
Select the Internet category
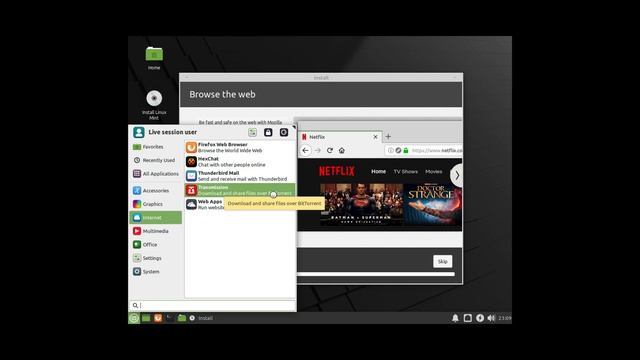pos(156,218)
